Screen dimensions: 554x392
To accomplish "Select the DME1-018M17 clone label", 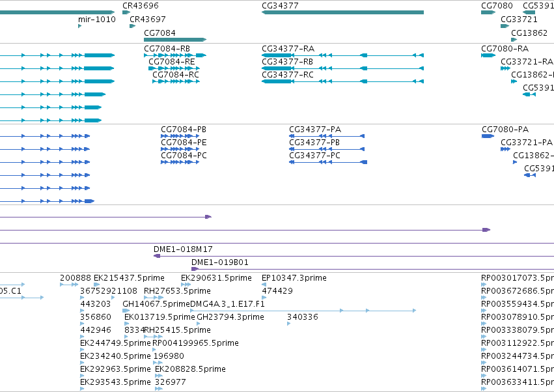I will click(x=183, y=249).
